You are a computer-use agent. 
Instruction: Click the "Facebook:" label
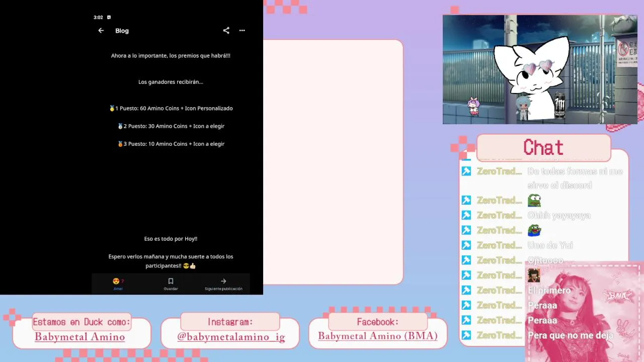click(x=378, y=322)
